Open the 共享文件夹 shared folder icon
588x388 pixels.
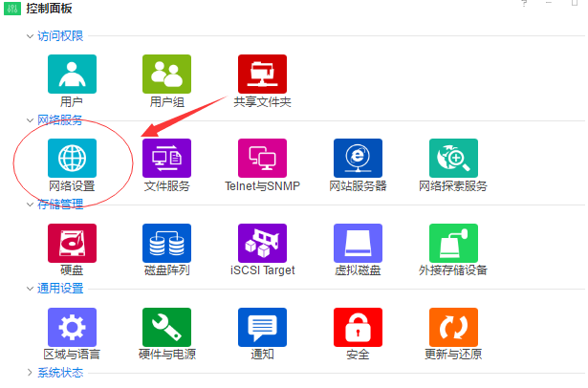click(262, 74)
